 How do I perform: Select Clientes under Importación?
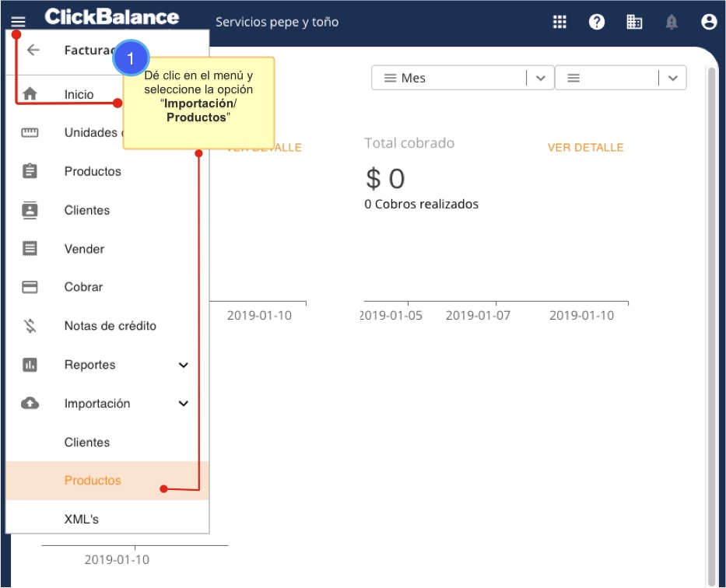coord(87,443)
